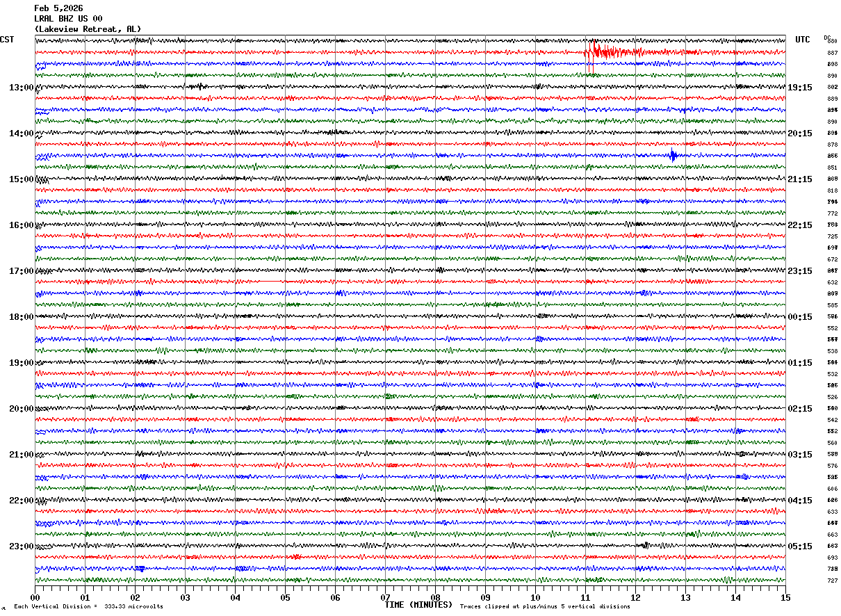Click the DC offset value 632
The image size is (841, 616).
pyautogui.click(x=832, y=282)
